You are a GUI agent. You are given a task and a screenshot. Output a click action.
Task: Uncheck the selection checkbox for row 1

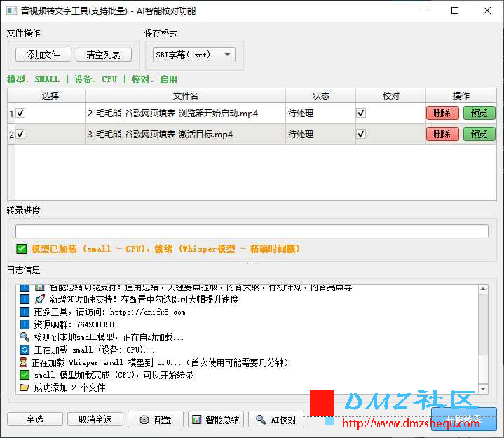[x=21, y=113]
